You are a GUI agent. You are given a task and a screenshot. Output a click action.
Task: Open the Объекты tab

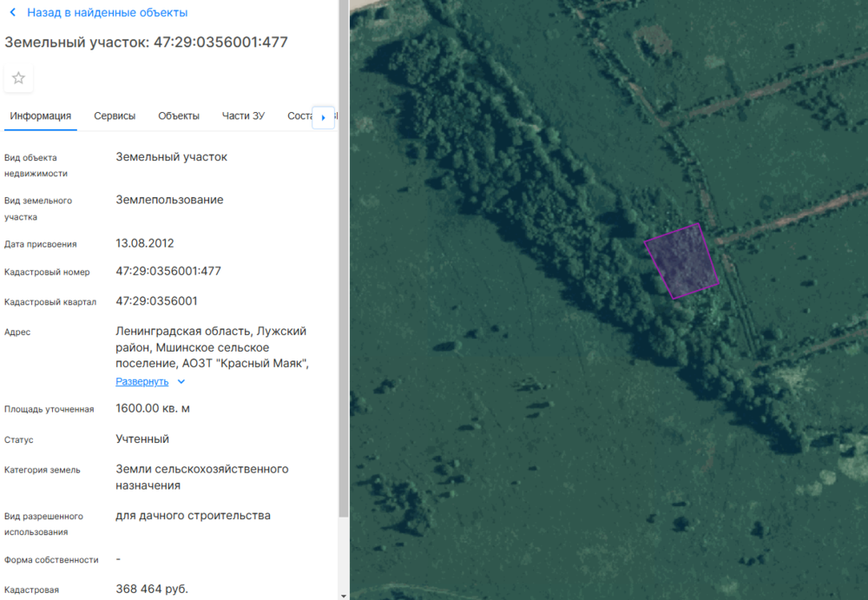(179, 116)
